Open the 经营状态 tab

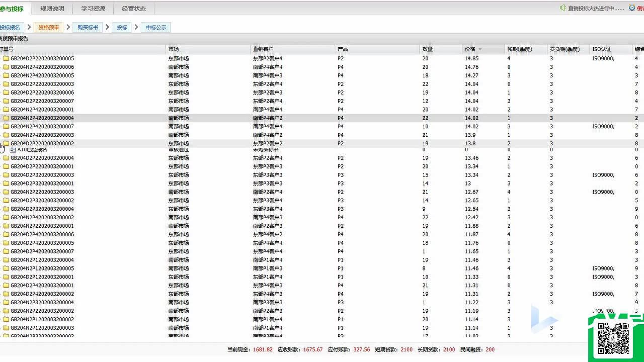134,9
